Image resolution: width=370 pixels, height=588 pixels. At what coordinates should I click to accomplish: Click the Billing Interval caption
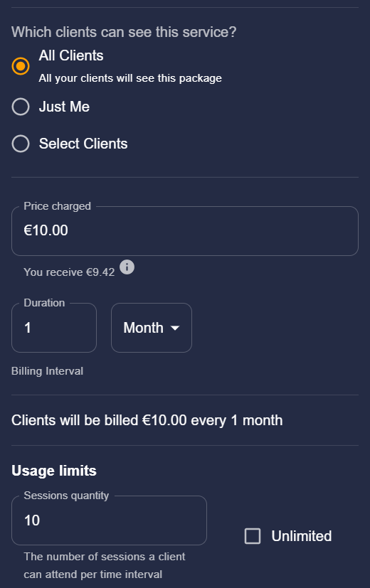(47, 371)
